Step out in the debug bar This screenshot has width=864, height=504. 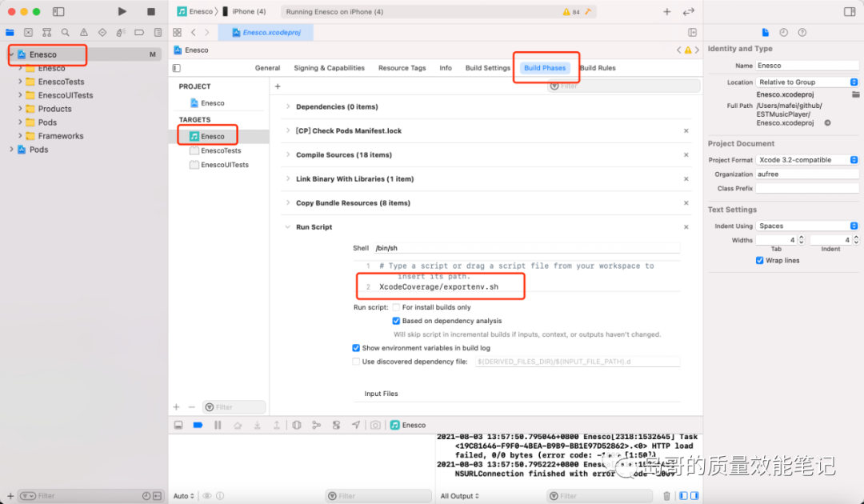click(277, 426)
